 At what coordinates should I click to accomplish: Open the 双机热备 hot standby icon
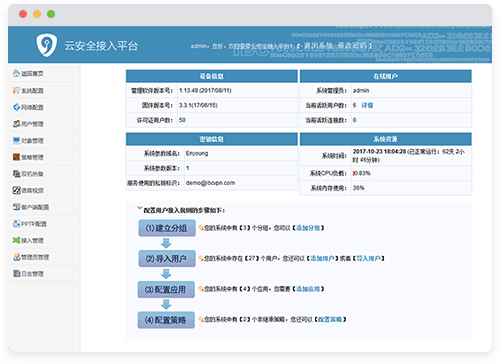(x=16, y=174)
